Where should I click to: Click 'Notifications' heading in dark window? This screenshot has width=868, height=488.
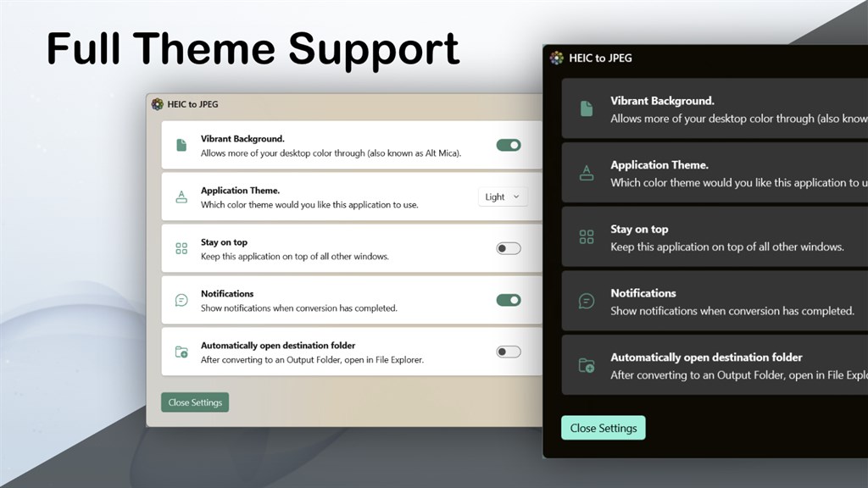643,293
